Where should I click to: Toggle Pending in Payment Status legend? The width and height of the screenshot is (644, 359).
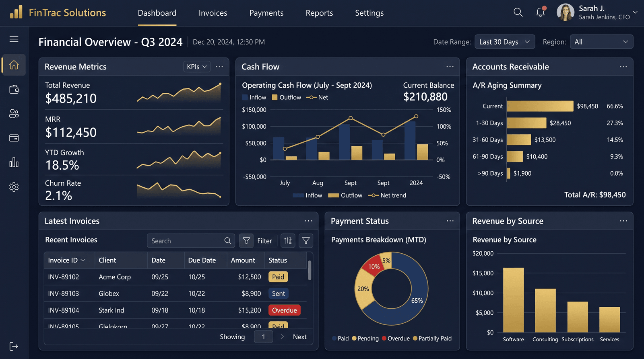click(365, 338)
